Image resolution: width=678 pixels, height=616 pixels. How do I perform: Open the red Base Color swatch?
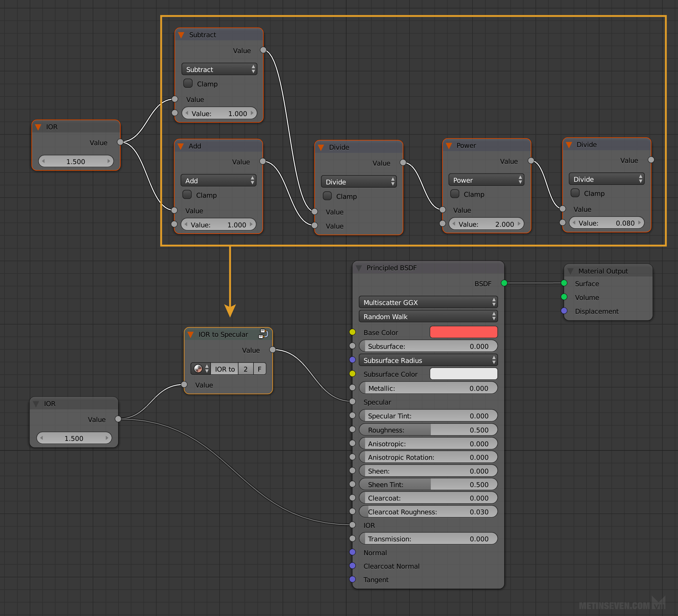tap(464, 332)
